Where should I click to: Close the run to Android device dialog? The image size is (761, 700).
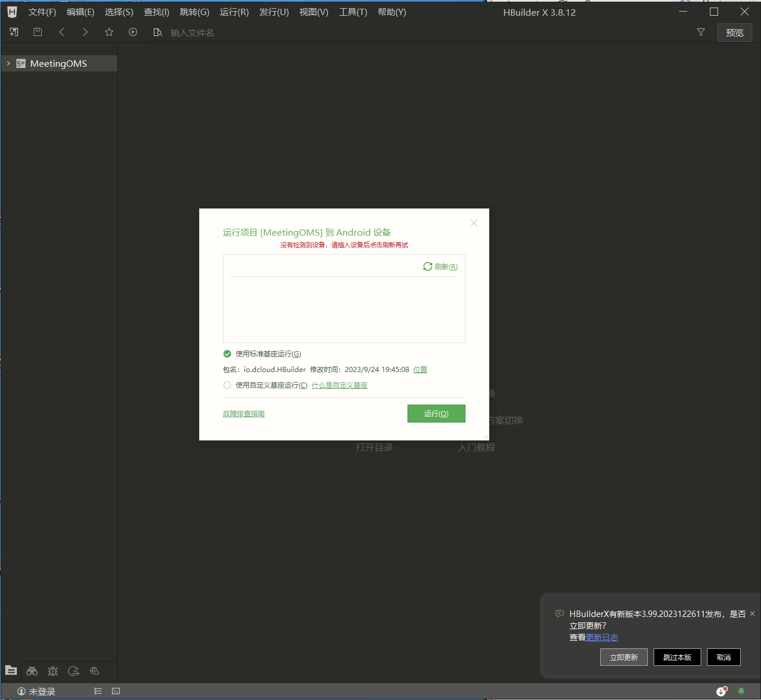474,223
